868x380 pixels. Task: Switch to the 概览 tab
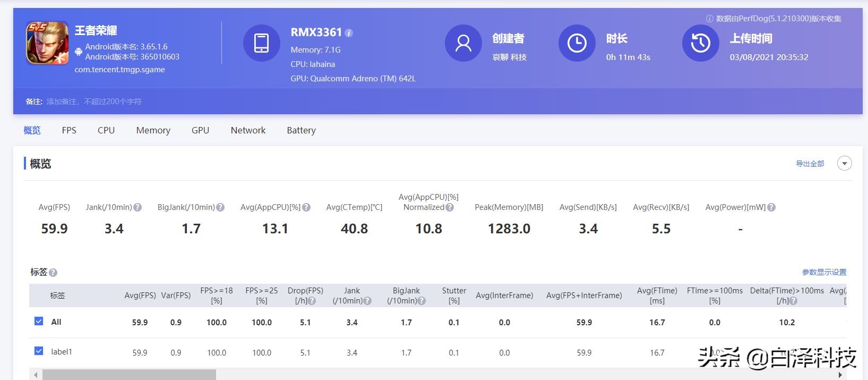pyautogui.click(x=32, y=130)
